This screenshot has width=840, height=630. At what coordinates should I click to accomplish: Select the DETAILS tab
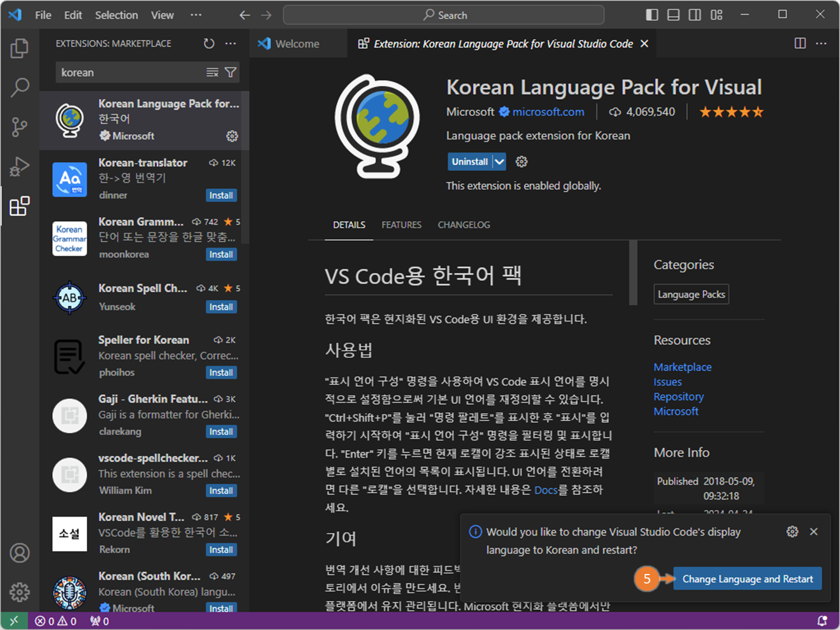[349, 225]
